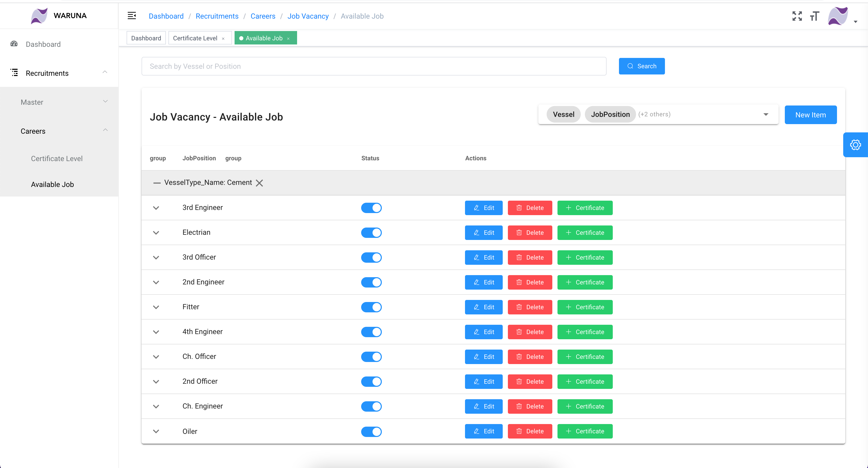This screenshot has width=868, height=468.
Task: Click the user avatar in header
Action: coord(838,16)
